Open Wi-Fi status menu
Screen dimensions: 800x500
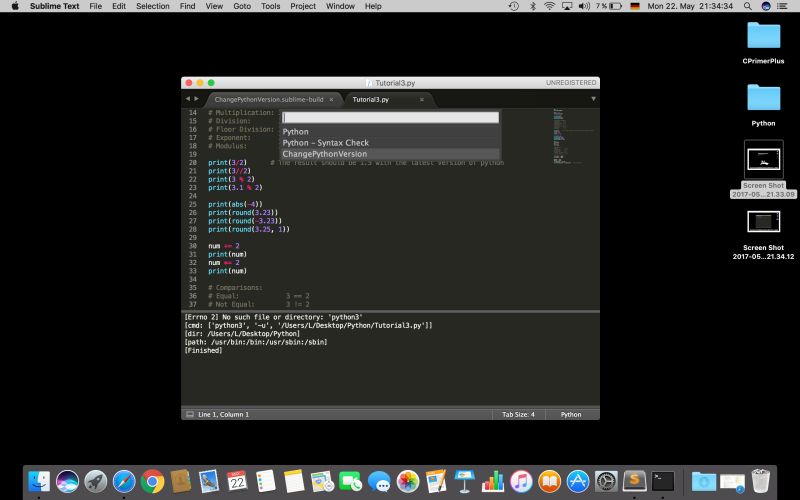coord(549,6)
